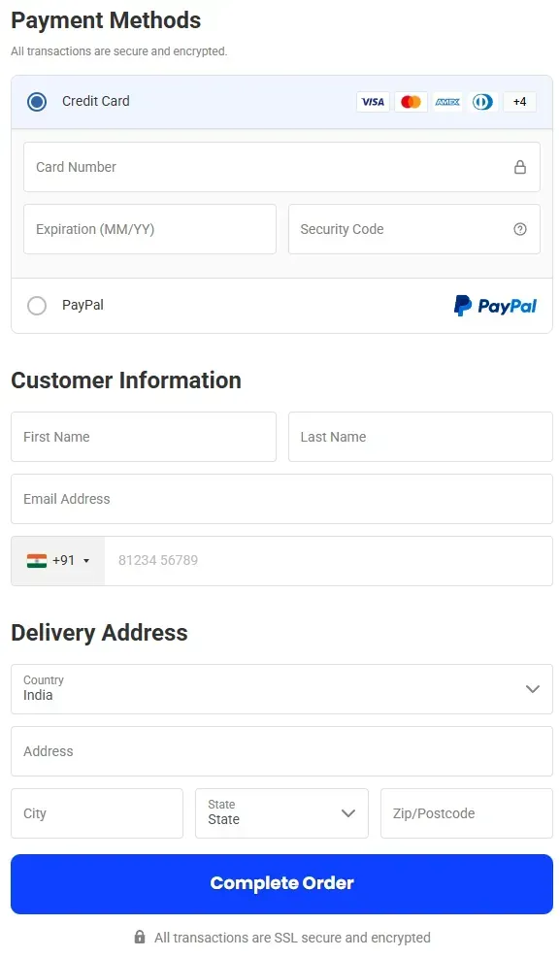Select the Credit Card payment option
560x958 pixels.
(96, 101)
